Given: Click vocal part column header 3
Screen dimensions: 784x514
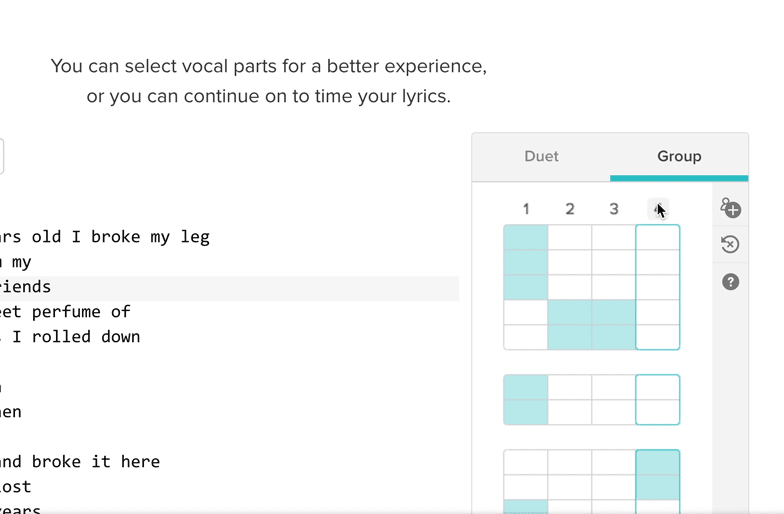Looking at the screenshot, I should [x=614, y=209].
